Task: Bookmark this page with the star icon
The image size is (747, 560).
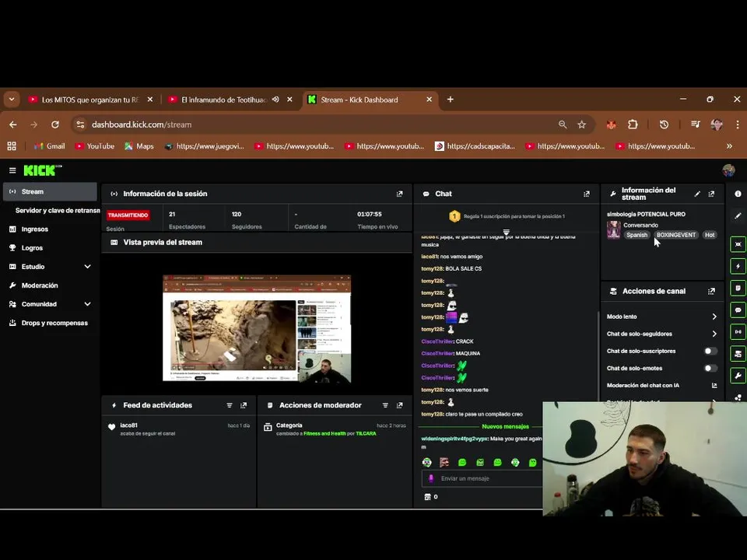Action: point(582,124)
